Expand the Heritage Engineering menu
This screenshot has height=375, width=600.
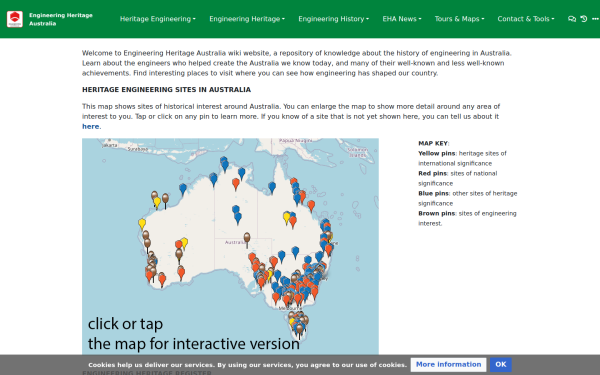(x=158, y=19)
